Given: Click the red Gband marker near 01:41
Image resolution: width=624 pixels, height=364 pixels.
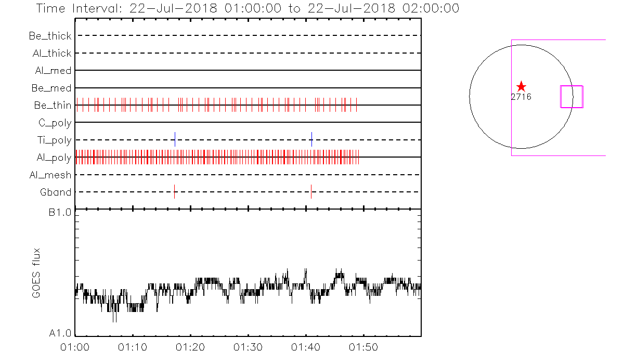Looking at the screenshot, I should pos(311,192).
